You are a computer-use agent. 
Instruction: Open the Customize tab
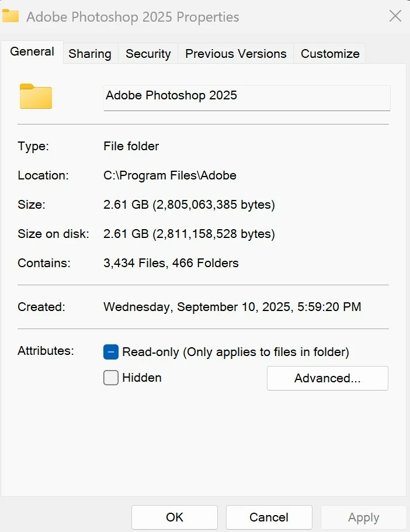330,54
